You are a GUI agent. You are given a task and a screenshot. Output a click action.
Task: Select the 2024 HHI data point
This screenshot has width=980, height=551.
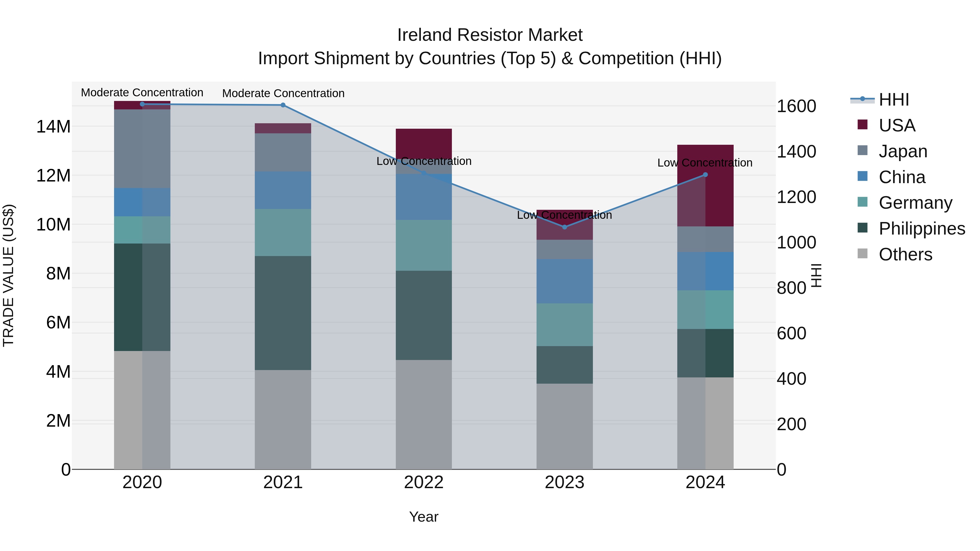705,175
